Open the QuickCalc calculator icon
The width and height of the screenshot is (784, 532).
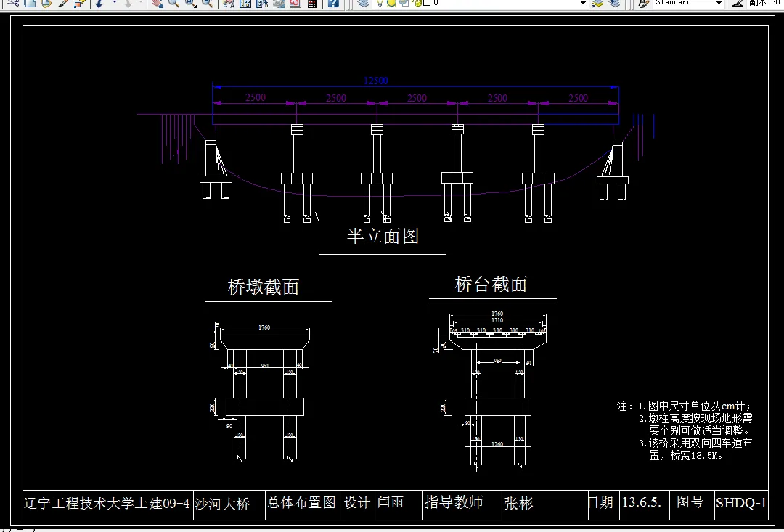pos(312,3)
